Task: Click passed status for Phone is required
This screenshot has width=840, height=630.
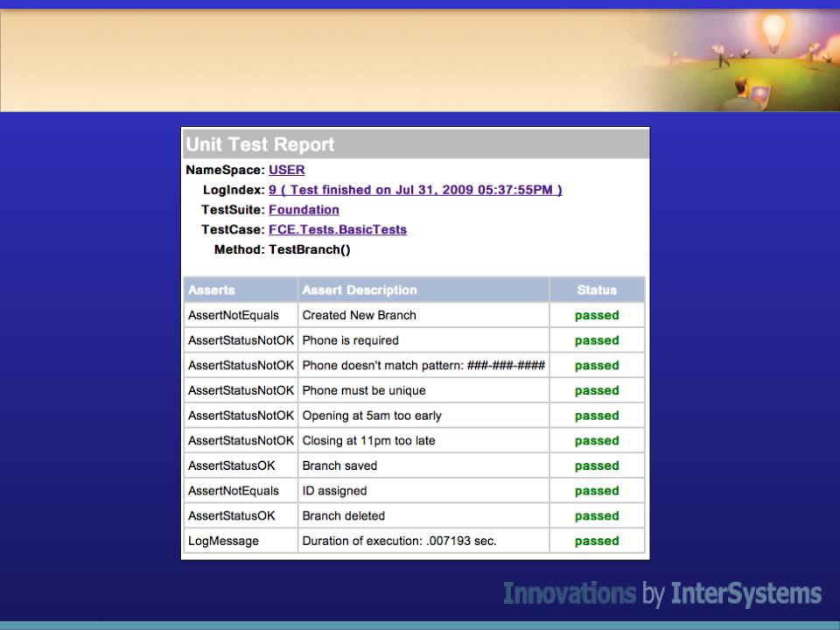Action: pos(597,340)
